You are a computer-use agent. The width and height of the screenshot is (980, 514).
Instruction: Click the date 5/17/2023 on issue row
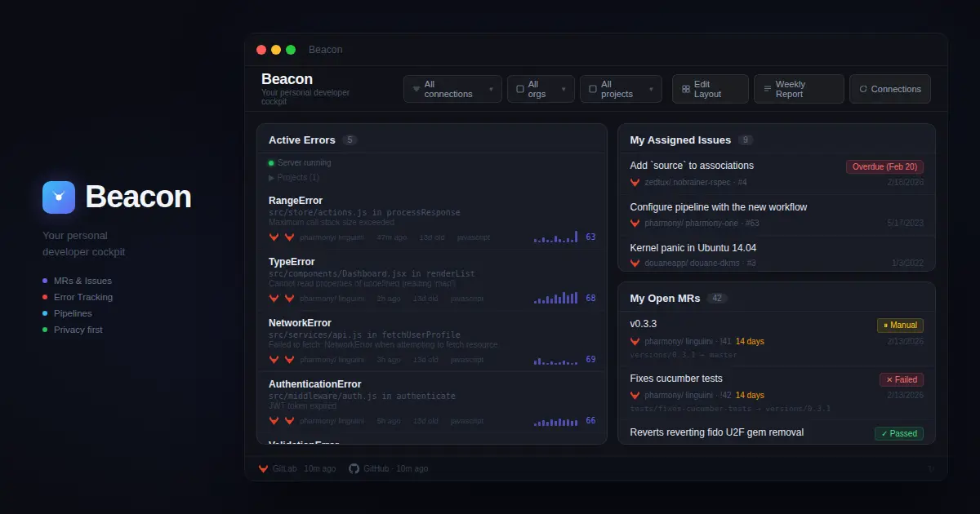pos(906,223)
